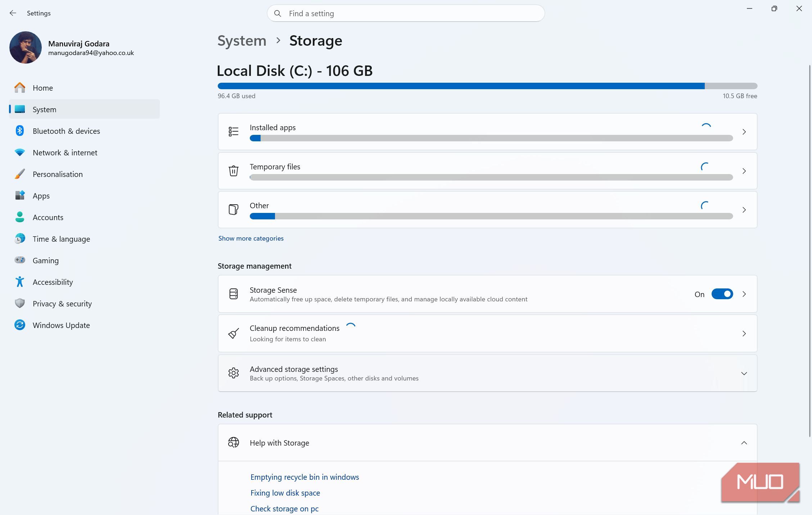
Task: Click Show more categories link
Action: point(251,238)
